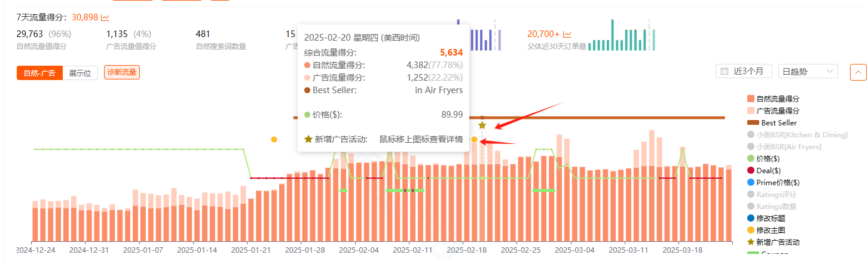The image size is (868, 264).
Task: Toggle Deal($) legend series
Action: [x=764, y=170]
